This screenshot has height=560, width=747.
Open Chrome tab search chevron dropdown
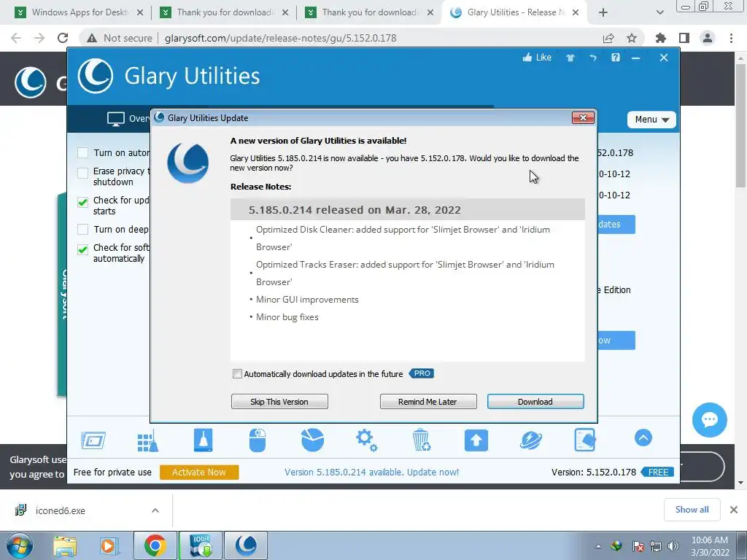coord(659,12)
